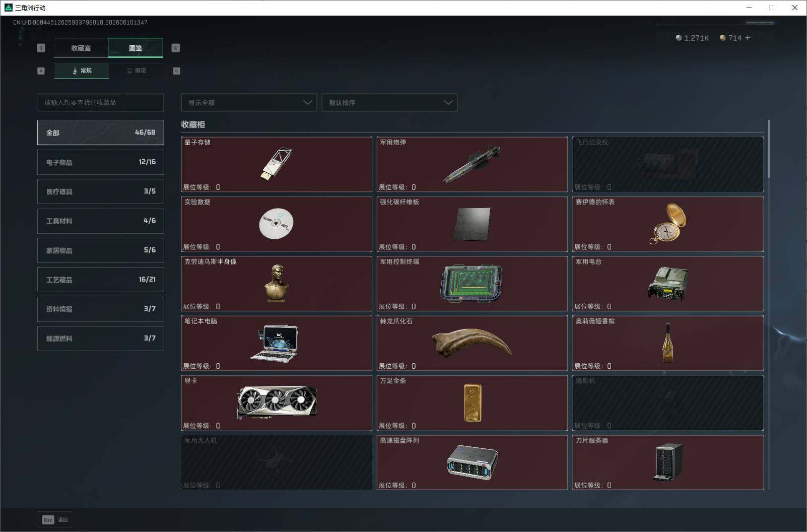This screenshot has width=807, height=532.
Task: Open the 显示全部 filter dropdown
Action: 249,102
